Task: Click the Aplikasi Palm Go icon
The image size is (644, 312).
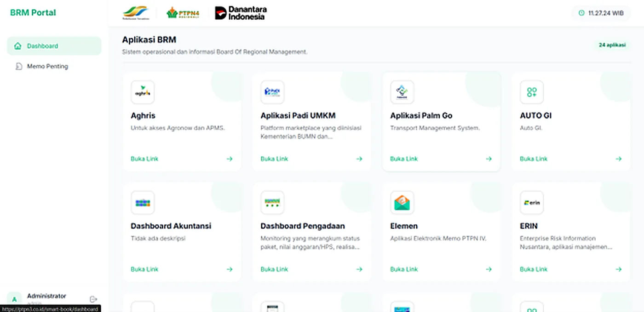Action: (402, 92)
